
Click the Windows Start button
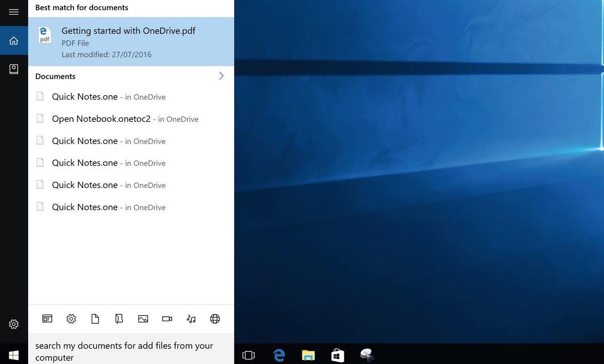[14, 354]
